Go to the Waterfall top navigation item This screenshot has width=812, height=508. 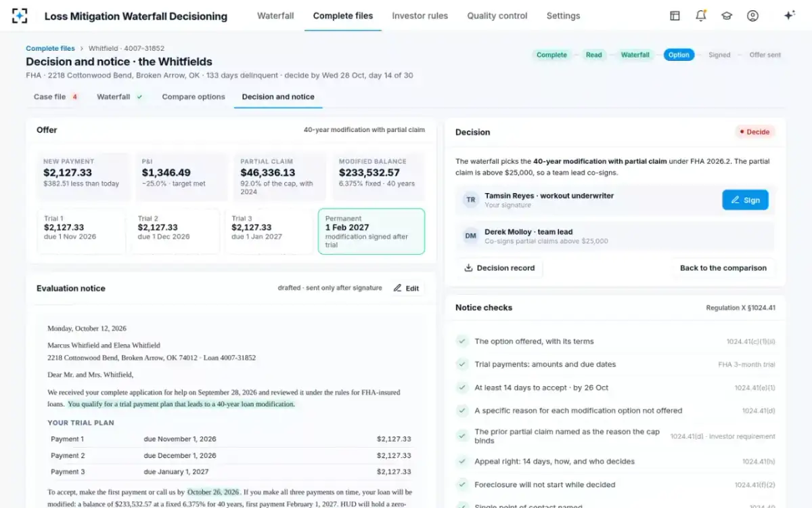[x=275, y=16]
